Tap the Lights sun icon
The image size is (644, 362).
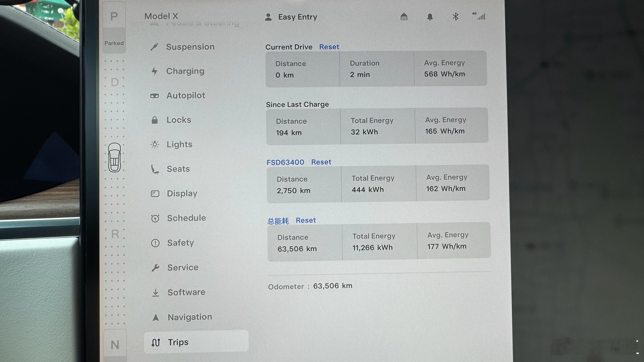[x=155, y=144]
